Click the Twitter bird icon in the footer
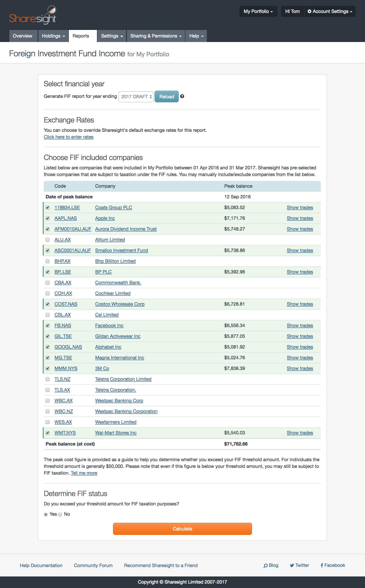365x588 pixels. click(x=292, y=565)
